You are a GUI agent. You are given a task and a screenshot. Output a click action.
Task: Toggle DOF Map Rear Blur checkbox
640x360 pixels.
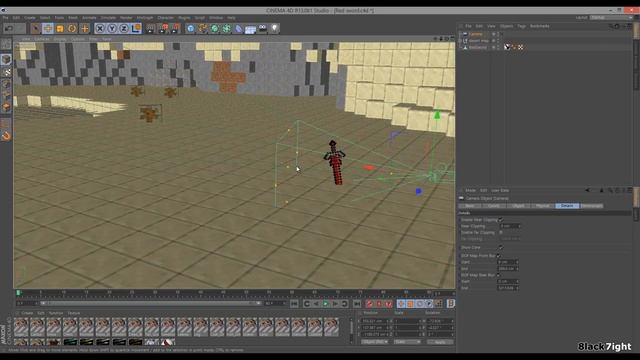click(x=499, y=275)
